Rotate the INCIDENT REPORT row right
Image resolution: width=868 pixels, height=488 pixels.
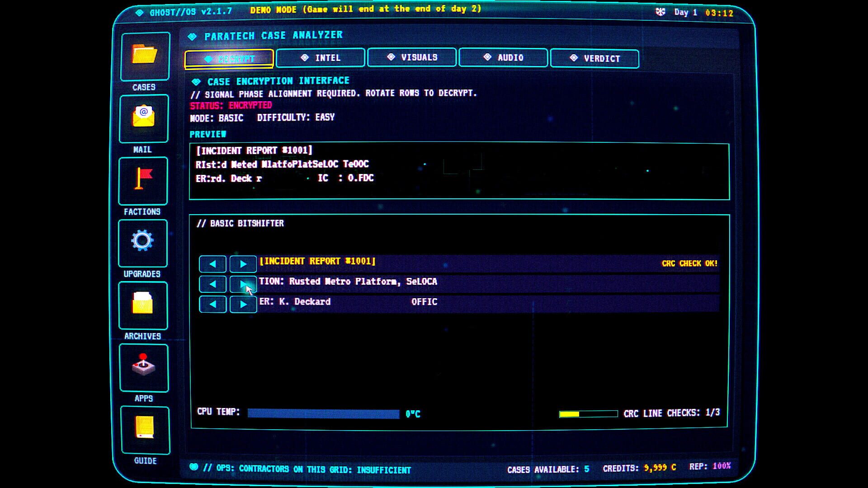click(243, 264)
